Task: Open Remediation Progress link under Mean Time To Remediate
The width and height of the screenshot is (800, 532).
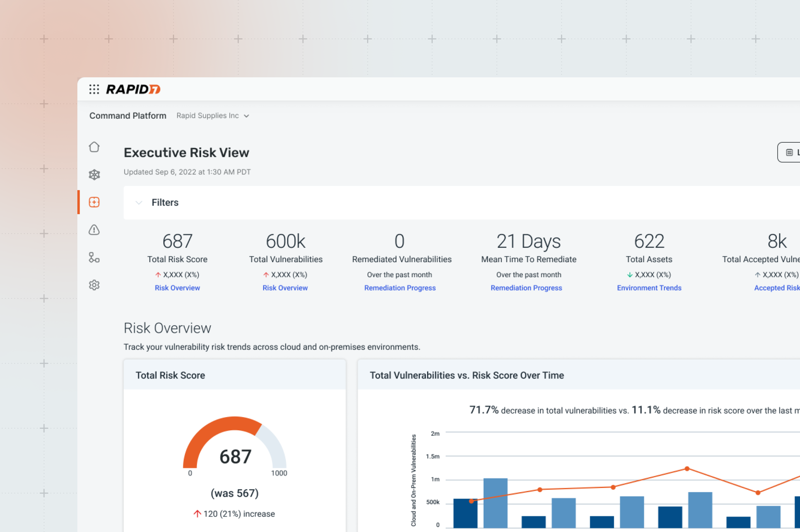Action: pyautogui.click(x=526, y=288)
